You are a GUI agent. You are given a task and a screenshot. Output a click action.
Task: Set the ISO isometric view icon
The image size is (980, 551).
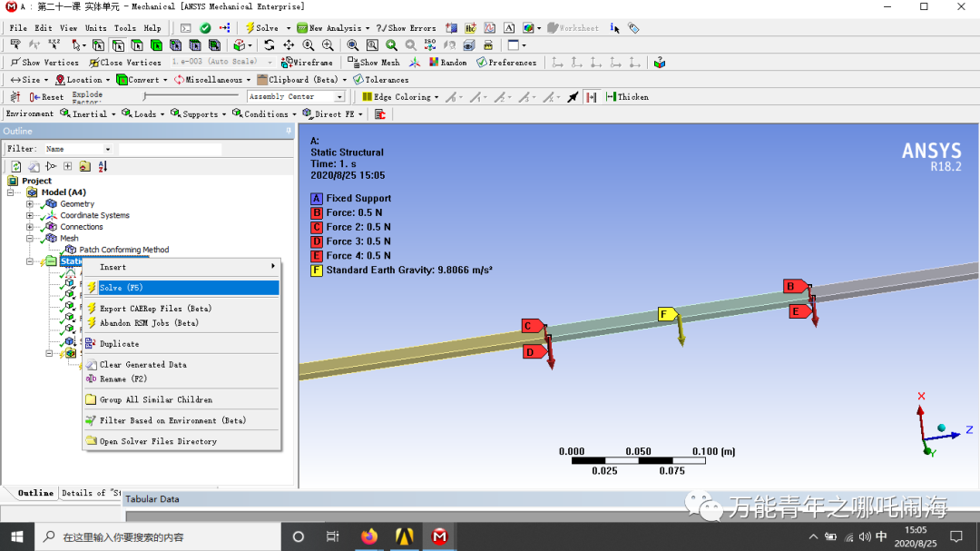coord(429,45)
